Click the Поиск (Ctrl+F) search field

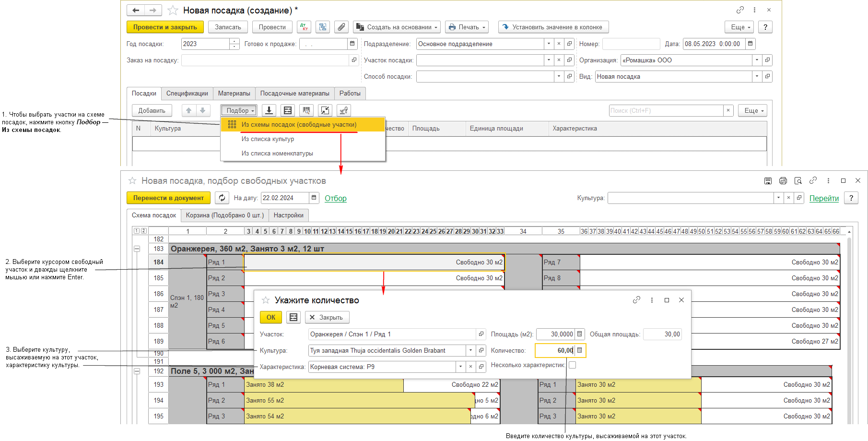tap(667, 111)
